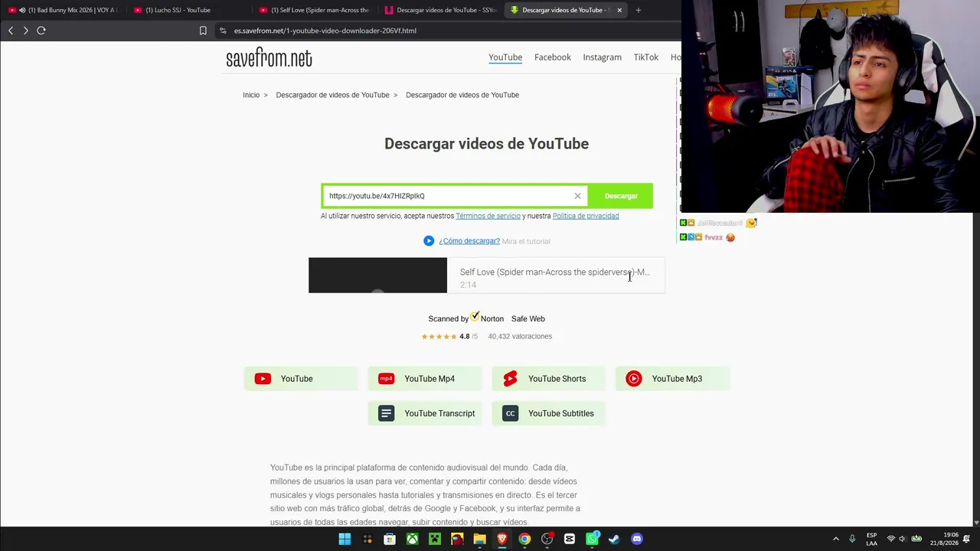Switch to the Self Love Spider-man tab
Image resolution: width=980 pixels, height=551 pixels.
coord(314,10)
